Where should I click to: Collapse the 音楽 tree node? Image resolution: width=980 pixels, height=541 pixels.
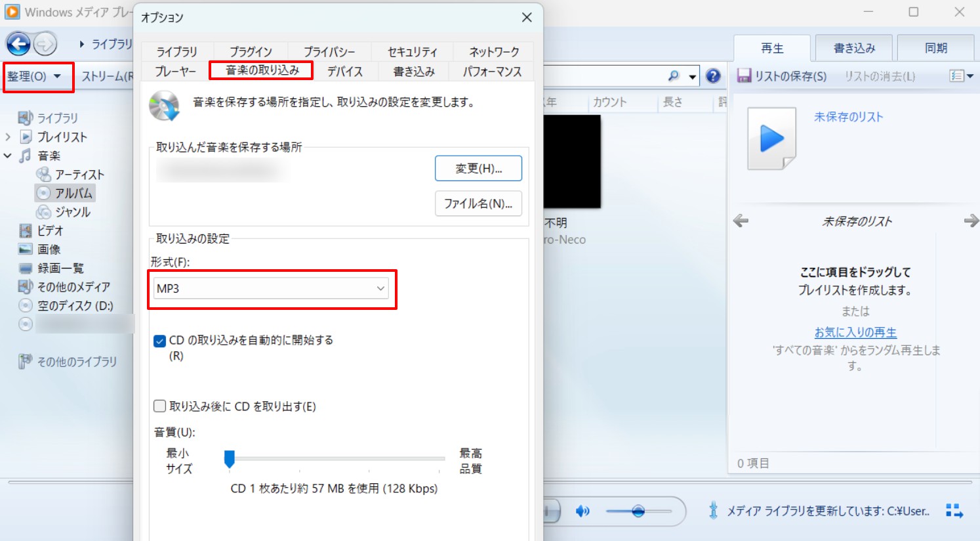coord(8,156)
